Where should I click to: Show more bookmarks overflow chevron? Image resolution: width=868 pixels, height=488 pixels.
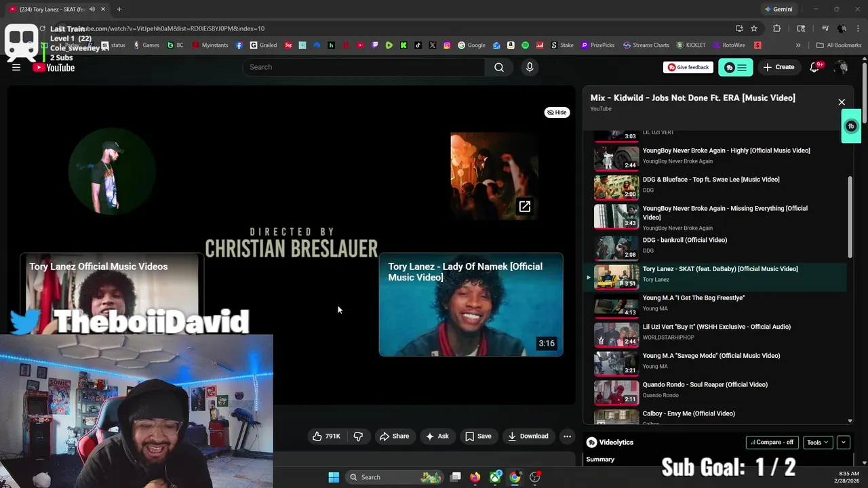[798, 45]
